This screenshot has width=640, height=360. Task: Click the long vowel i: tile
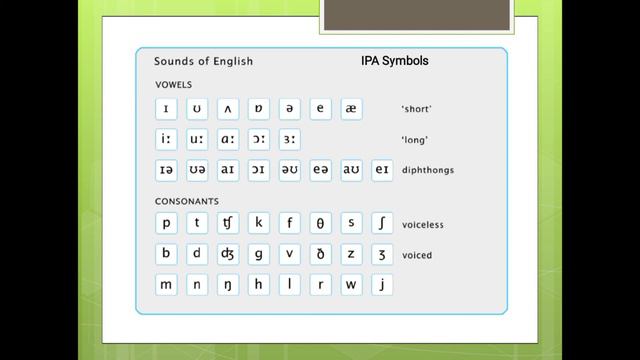click(x=166, y=139)
